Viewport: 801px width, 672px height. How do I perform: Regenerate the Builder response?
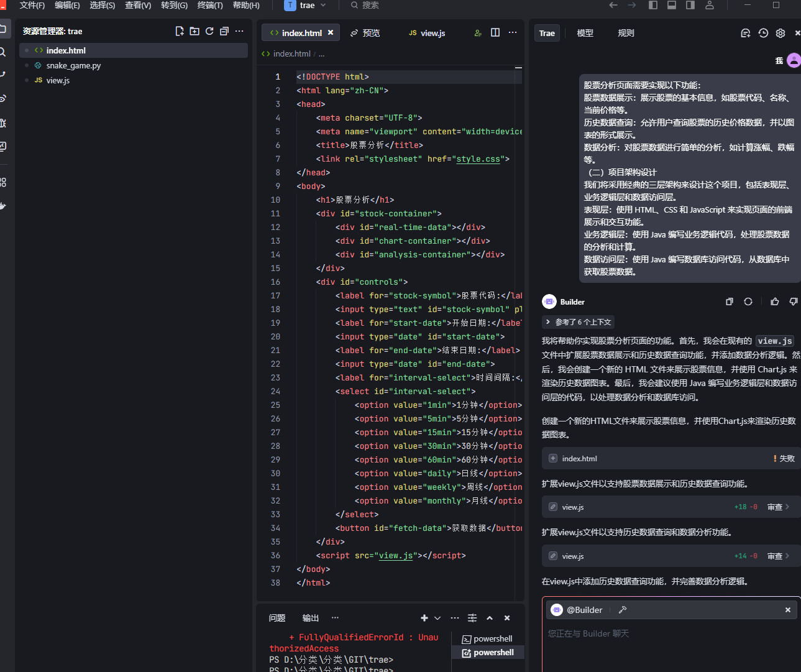(x=748, y=301)
